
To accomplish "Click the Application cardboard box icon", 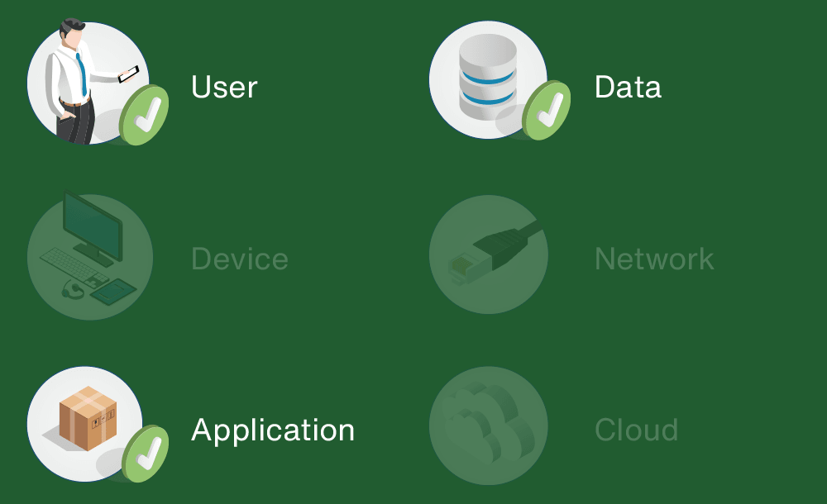I will [x=85, y=424].
